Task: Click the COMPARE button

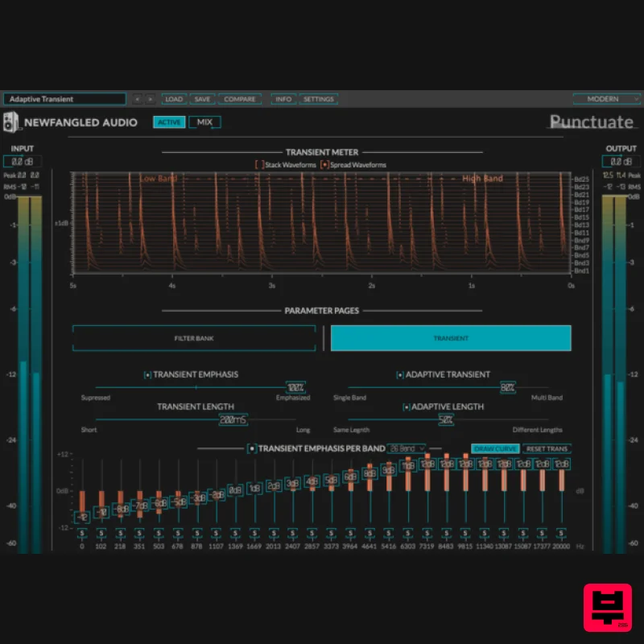Action: pos(239,98)
